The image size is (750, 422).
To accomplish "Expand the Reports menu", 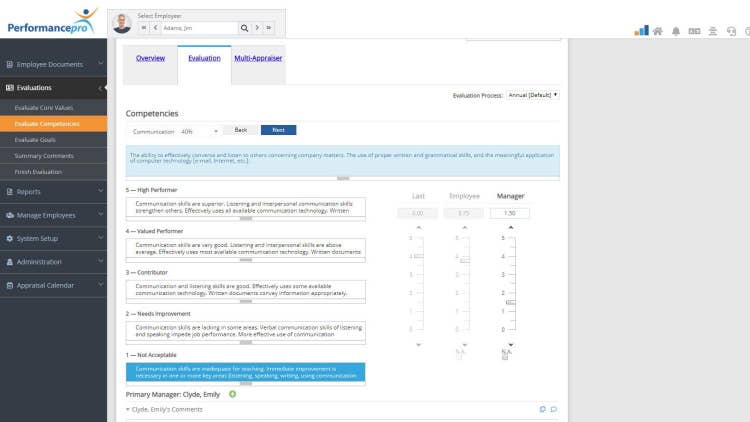I will pyautogui.click(x=100, y=191).
